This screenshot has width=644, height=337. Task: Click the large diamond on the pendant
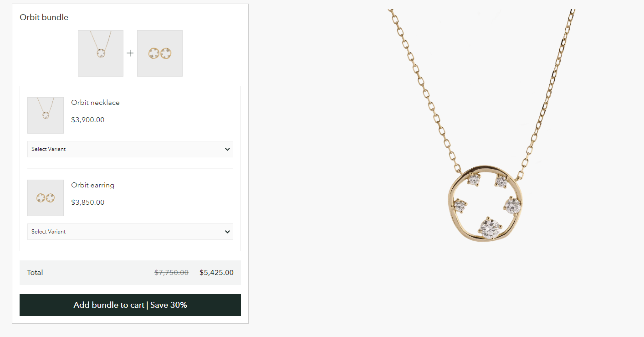pos(489,228)
